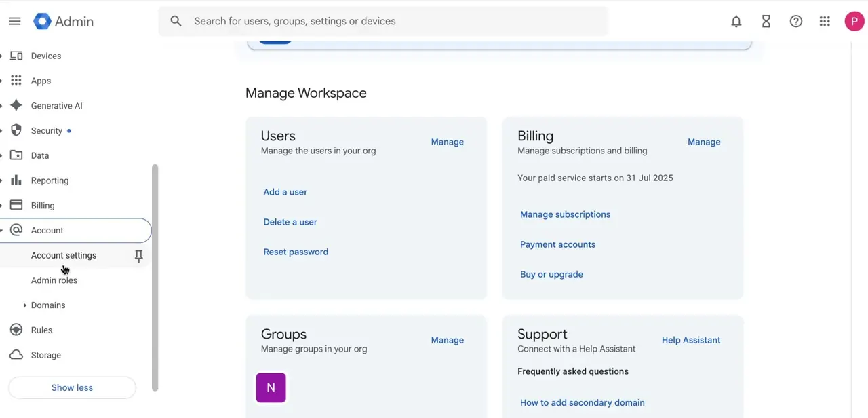
Task: Focus the search users and settings field
Action: pyautogui.click(x=383, y=21)
